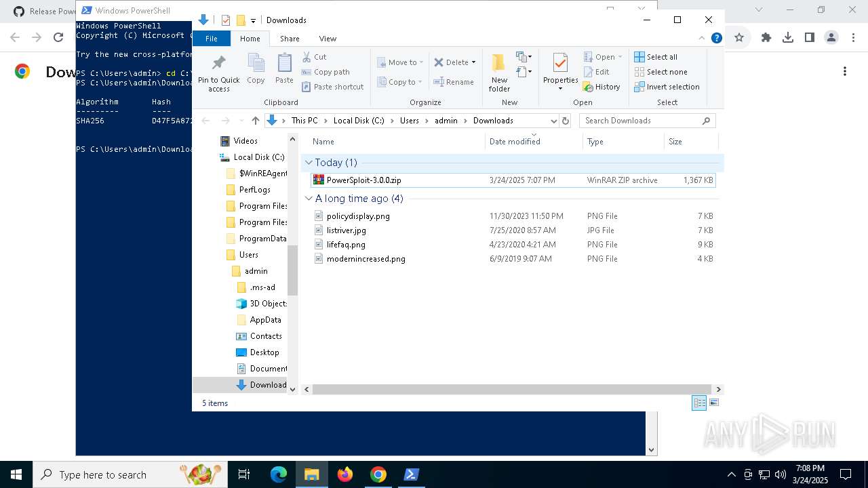The width and height of the screenshot is (868, 488).
Task: Open the Delete dropdown arrow
Action: [473, 62]
